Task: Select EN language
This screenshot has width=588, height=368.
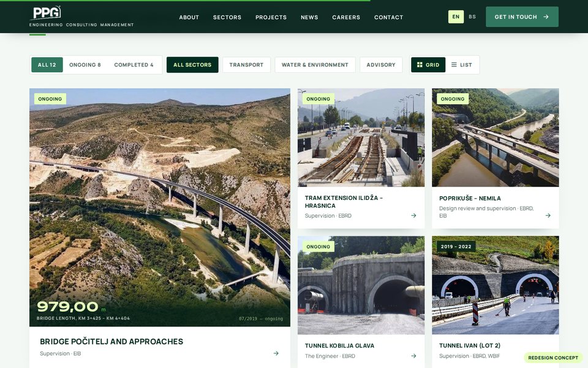Action: pos(456,17)
